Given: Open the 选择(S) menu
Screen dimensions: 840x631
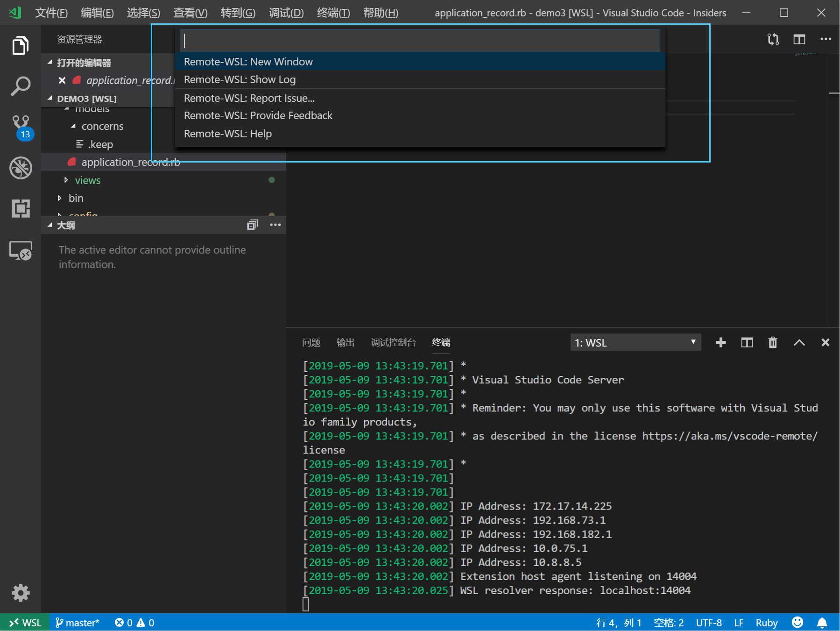Looking at the screenshot, I should coord(143,13).
